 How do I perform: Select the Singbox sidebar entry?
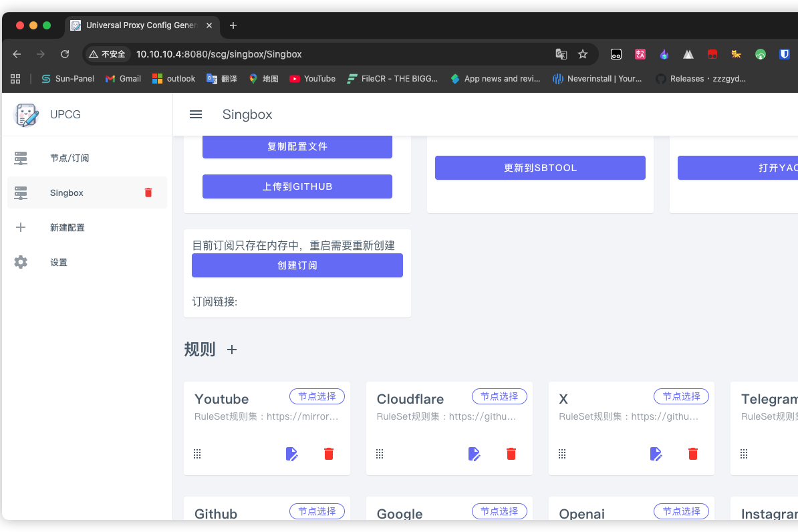(x=87, y=192)
